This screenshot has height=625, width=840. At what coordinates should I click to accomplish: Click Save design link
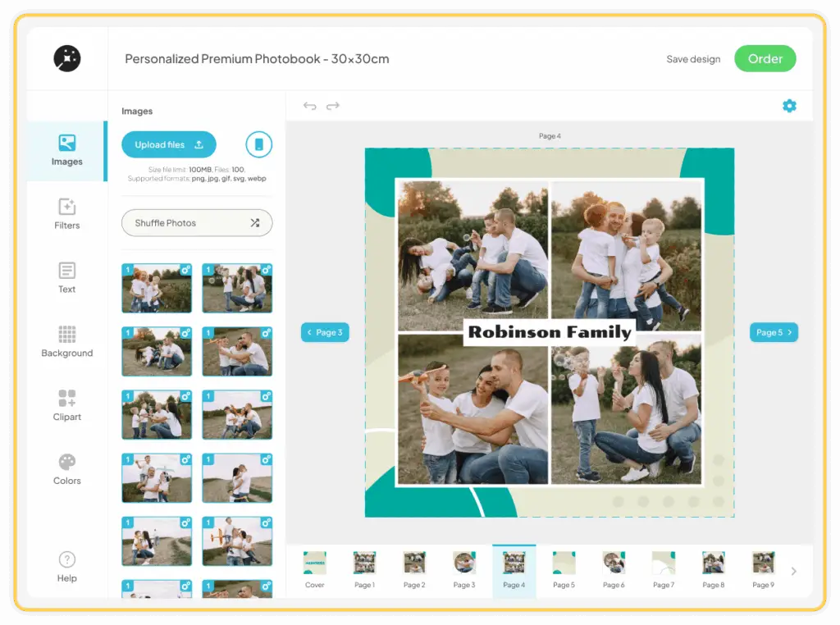tap(693, 59)
